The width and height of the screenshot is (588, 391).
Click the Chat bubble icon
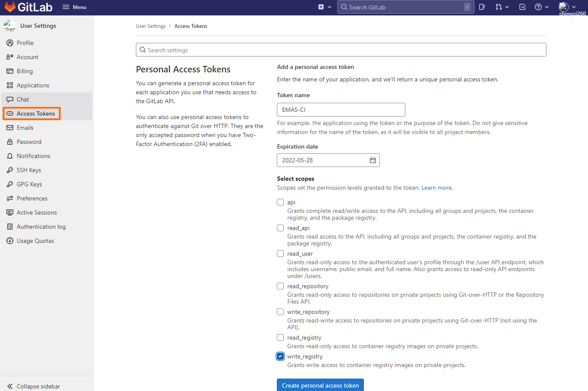click(x=10, y=99)
